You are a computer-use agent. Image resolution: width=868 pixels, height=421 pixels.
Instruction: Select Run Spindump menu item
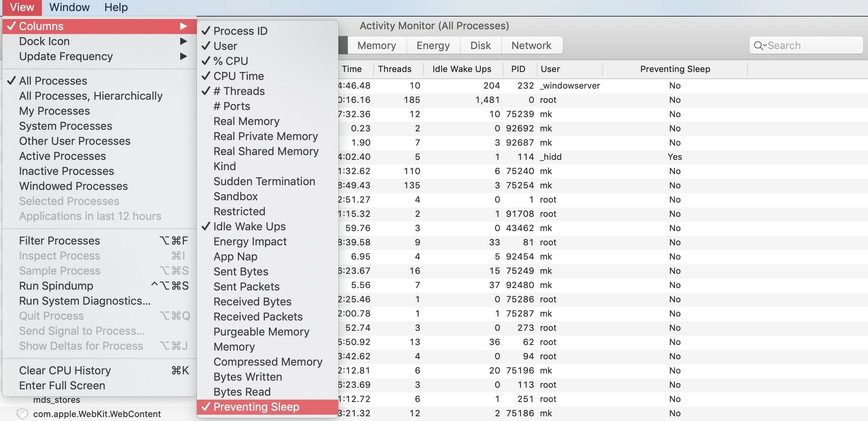pos(56,286)
